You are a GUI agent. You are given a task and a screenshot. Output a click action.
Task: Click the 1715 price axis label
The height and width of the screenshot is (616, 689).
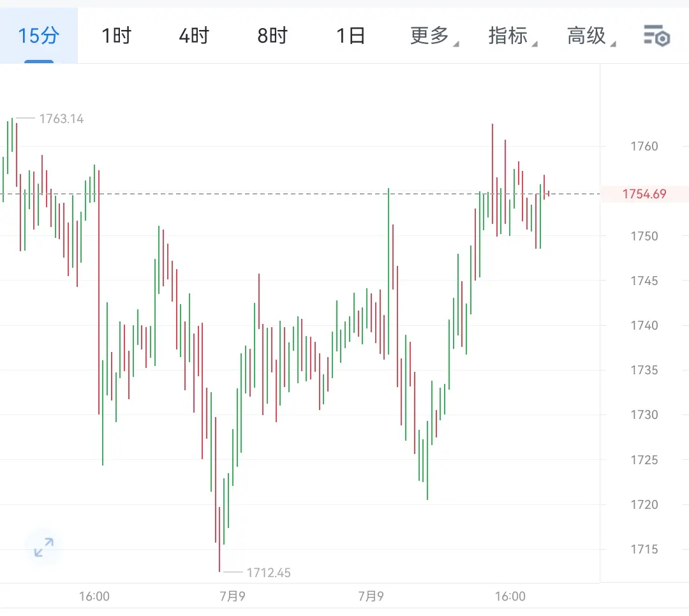pos(644,549)
